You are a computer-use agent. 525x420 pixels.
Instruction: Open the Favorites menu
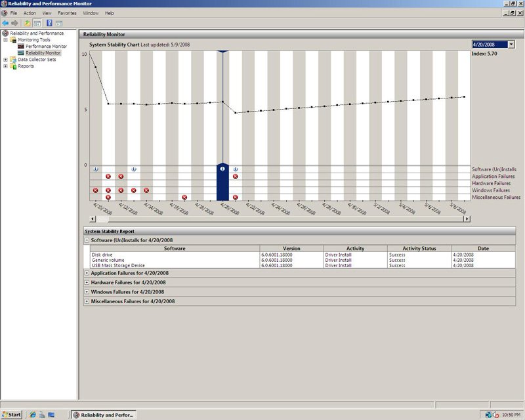pos(67,13)
